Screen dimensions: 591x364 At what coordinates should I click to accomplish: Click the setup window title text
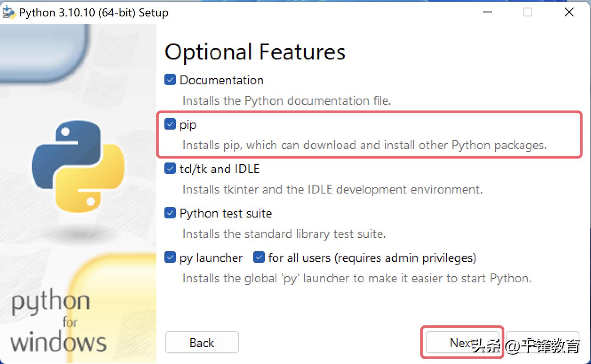click(93, 12)
